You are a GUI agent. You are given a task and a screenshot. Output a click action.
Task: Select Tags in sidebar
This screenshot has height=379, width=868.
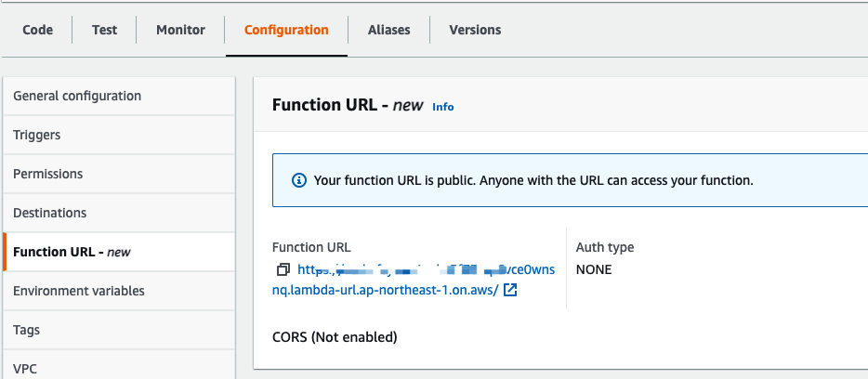[x=26, y=330]
